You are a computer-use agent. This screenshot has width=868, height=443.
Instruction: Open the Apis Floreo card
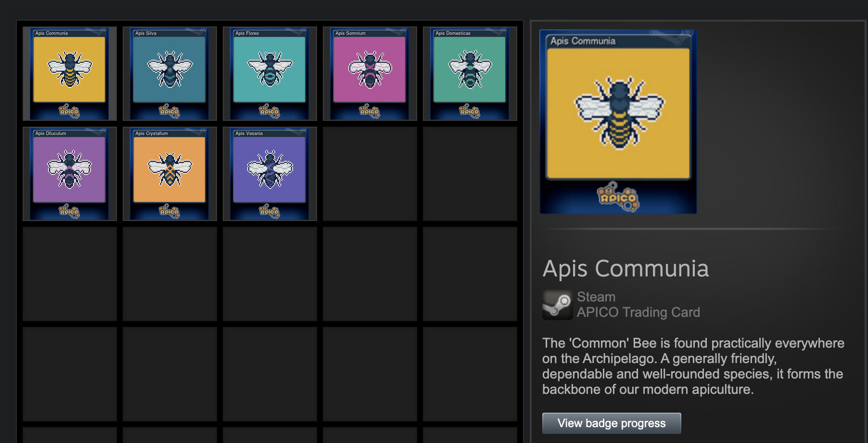pyautogui.click(x=270, y=74)
